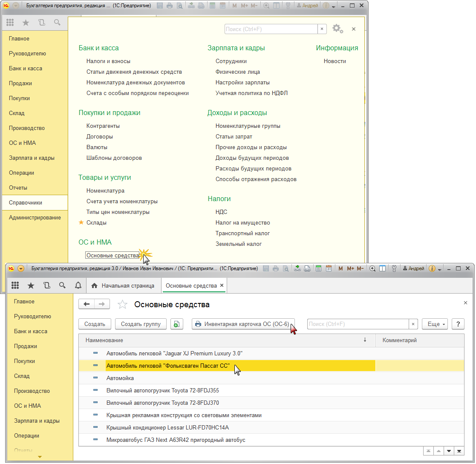Open the Контрагенты directory link
The width and height of the screenshot is (476, 464).
tap(103, 126)
